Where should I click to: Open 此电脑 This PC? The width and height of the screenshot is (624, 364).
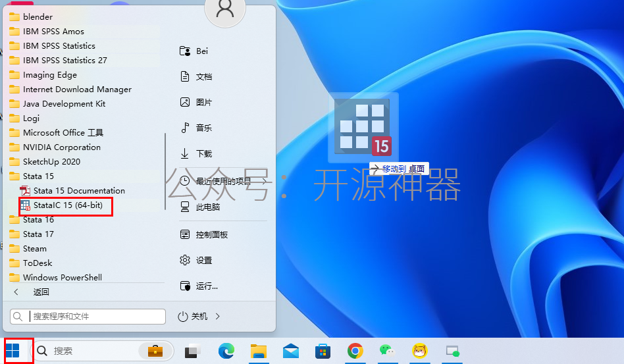coord(201,207)
